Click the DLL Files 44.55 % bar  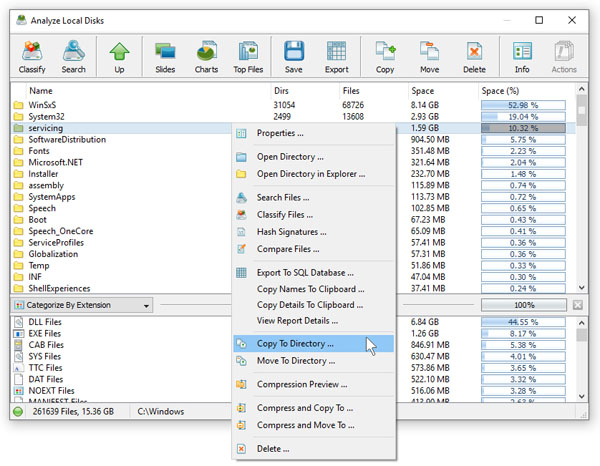(523, 322)
